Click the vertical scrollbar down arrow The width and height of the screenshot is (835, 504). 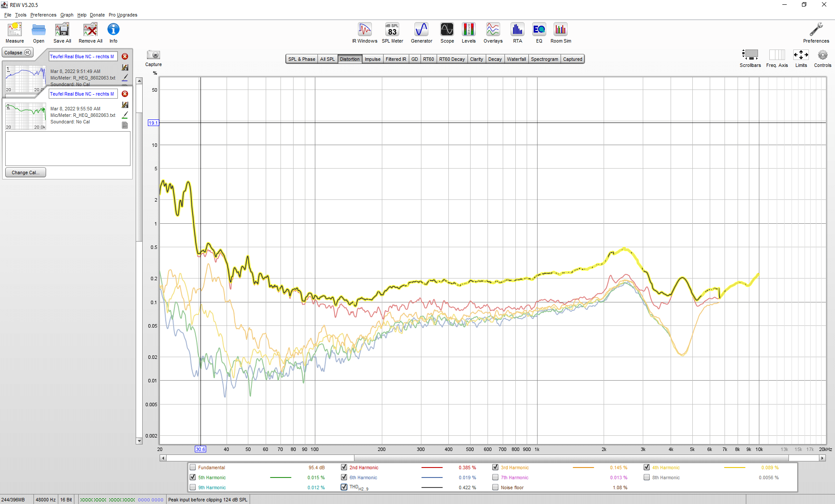pyautogui.click(x=139, y=441)
